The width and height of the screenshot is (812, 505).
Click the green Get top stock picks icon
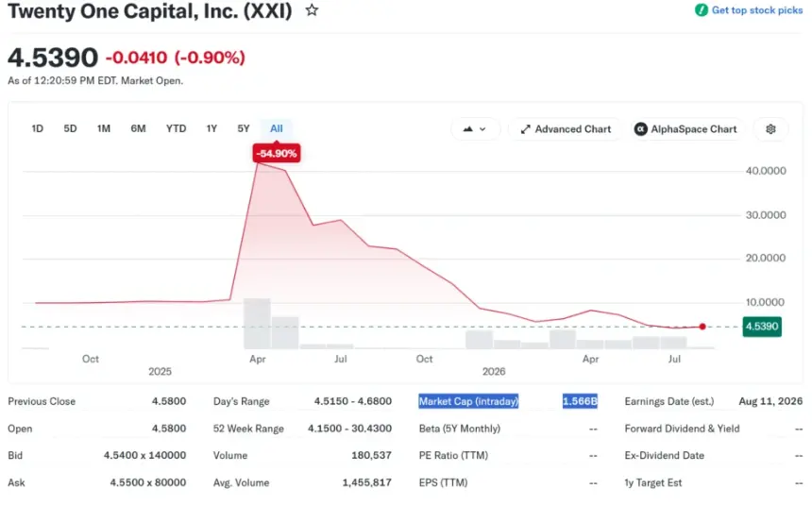[702, 9]
